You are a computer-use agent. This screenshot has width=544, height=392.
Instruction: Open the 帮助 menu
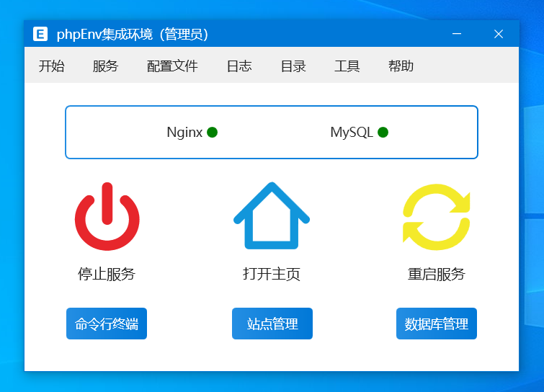(x=401, y=66)
